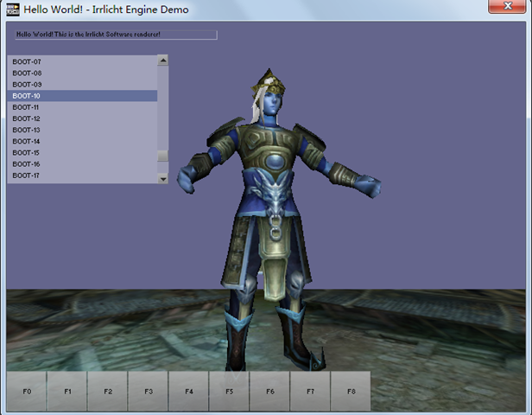Choose BOOT-17 at list bottom

pos(82,176)
